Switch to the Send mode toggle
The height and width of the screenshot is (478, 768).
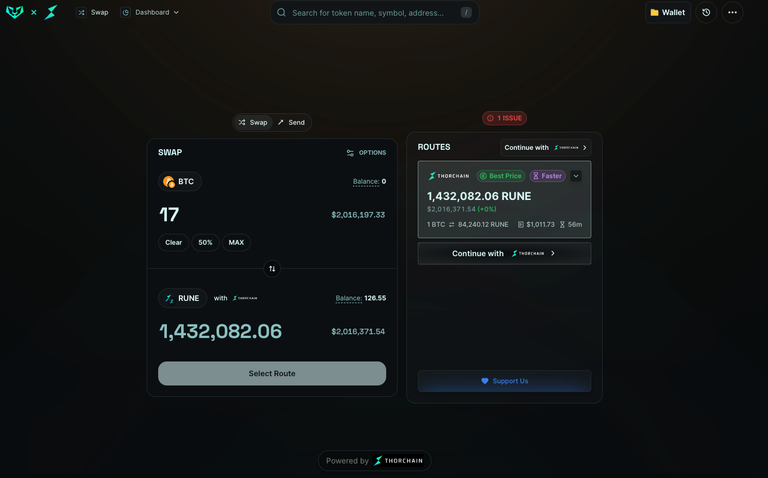click(x=291, y=122)
